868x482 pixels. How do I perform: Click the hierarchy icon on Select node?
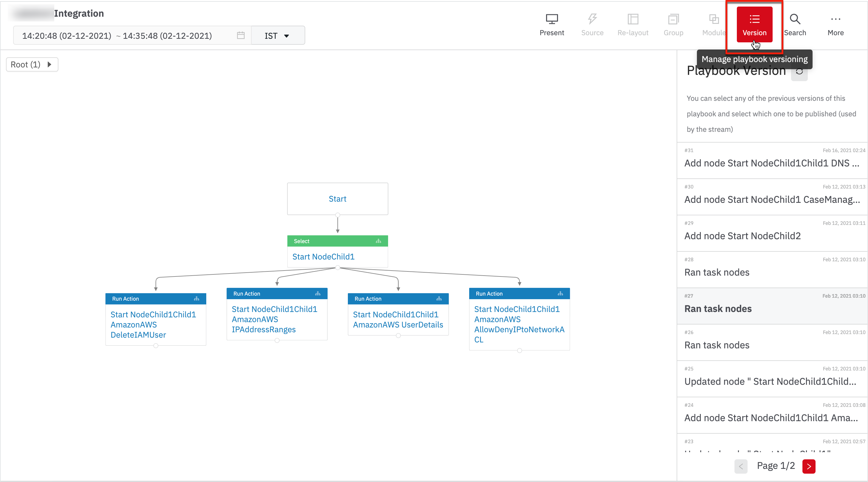click(378, 241)
